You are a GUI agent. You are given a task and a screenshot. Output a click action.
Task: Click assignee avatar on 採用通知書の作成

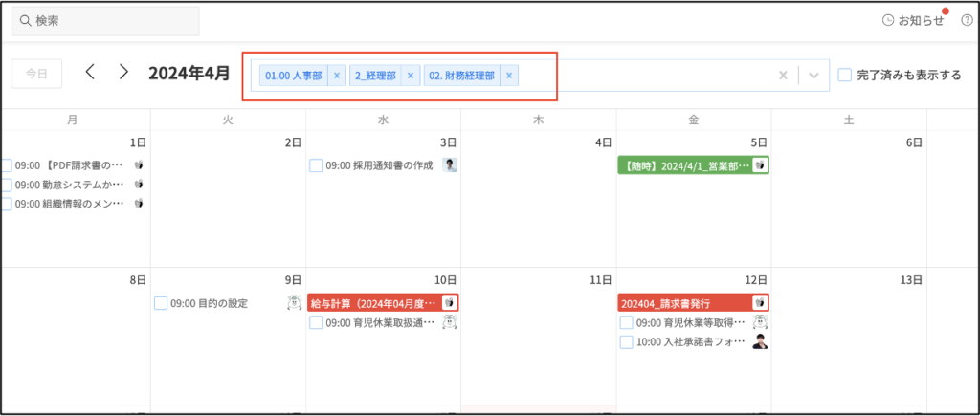(450, 165)
